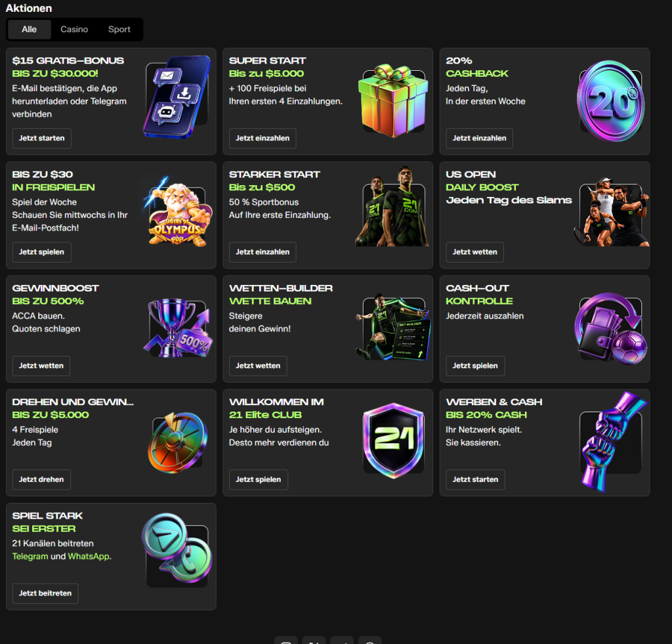Viewport: 672px width, 644px height.
Task: Click the tennis players image on US Open
Action: (x=612, y=211)
